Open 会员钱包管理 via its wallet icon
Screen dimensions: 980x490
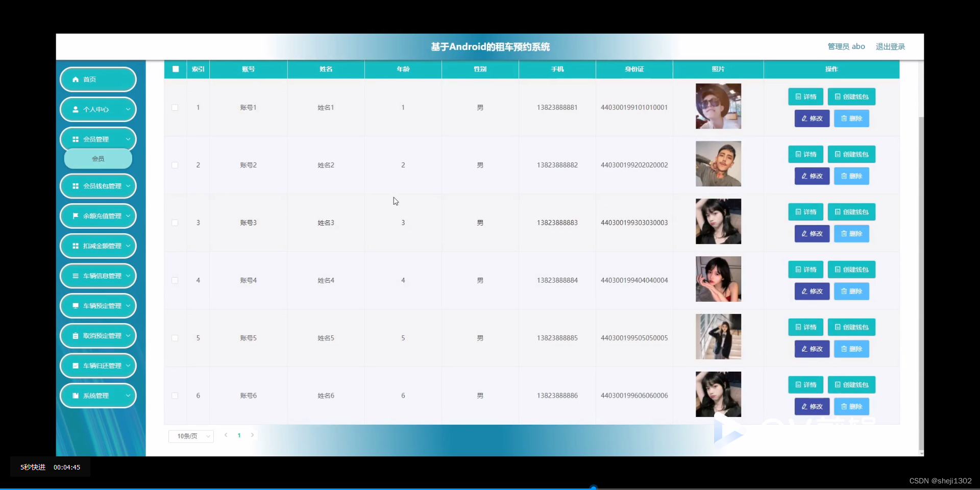(76, 186)
